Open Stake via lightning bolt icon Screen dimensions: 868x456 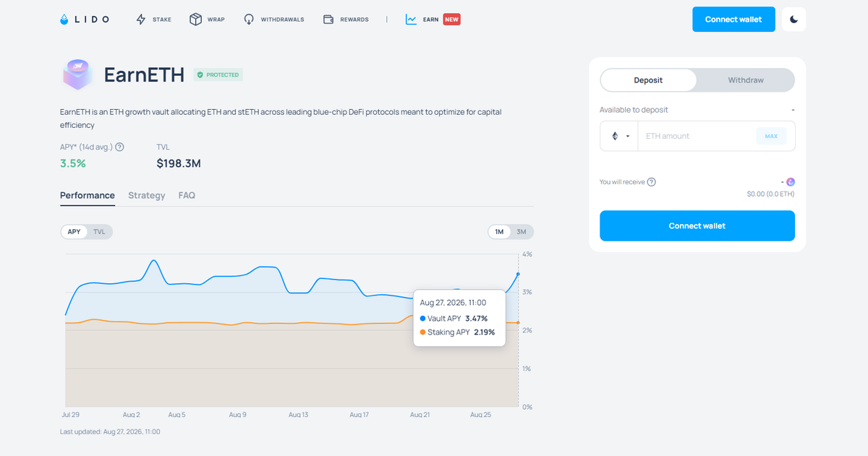[x=141, y=20]
